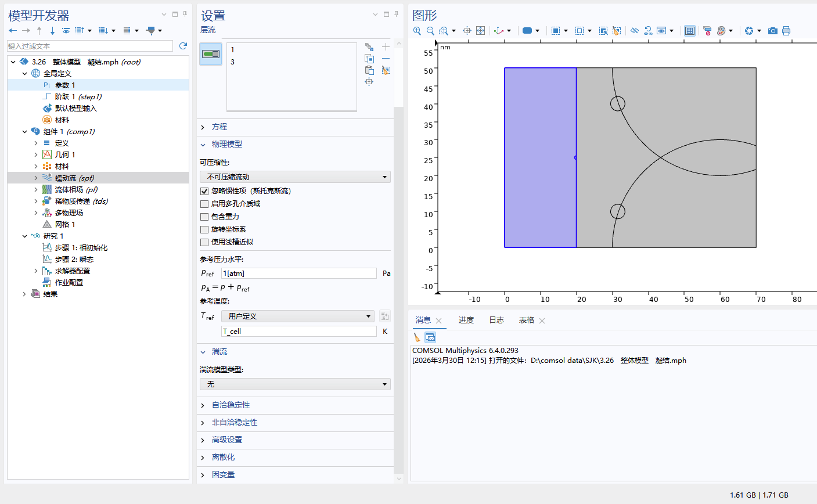The height and width of the screenshot is (504, 817).
Task: Remove from selection with minus icon
Action: [386, 59]
